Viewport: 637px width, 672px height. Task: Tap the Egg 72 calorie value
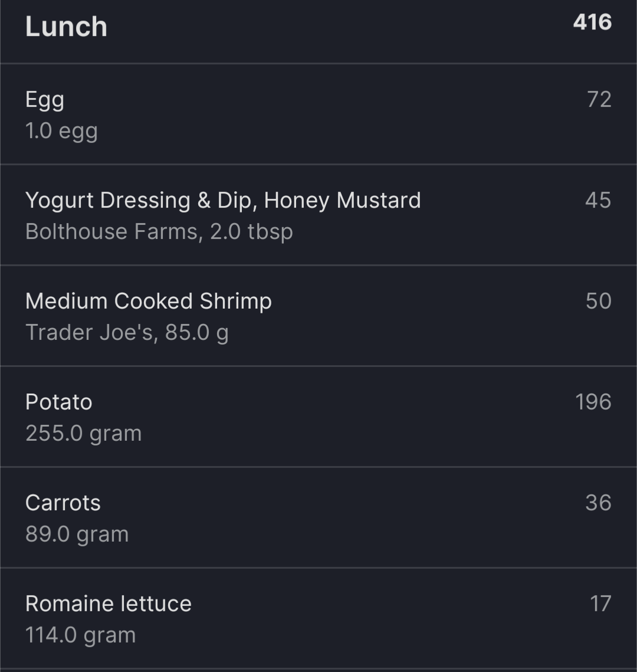(599, 100)
